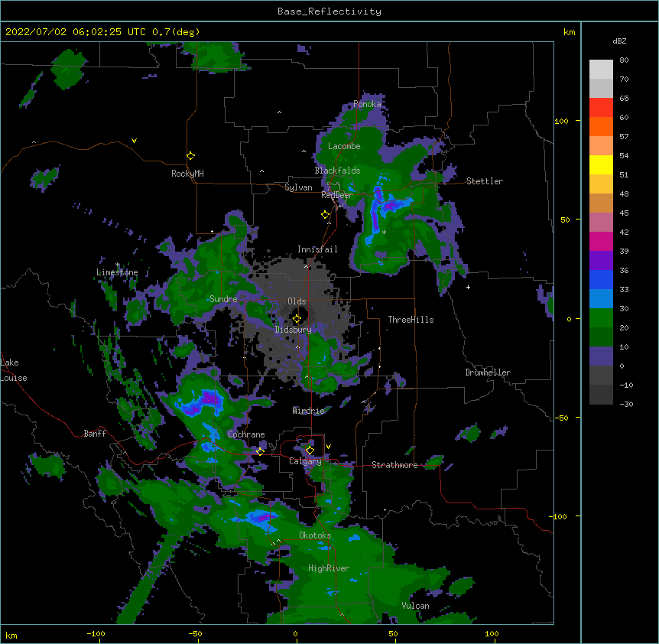Click the Innisfail city label
The image size is (659, 644).
pyautogui.click(x=317, y=249)
